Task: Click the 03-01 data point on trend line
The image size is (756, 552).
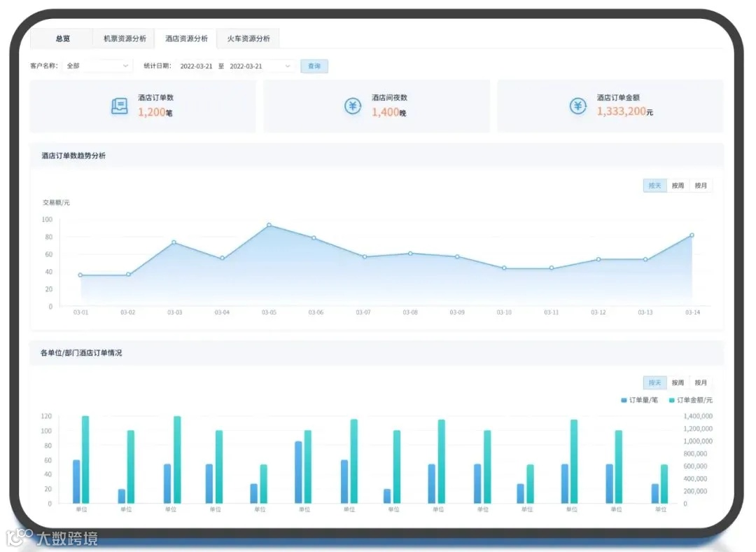Action: (80, 275)
